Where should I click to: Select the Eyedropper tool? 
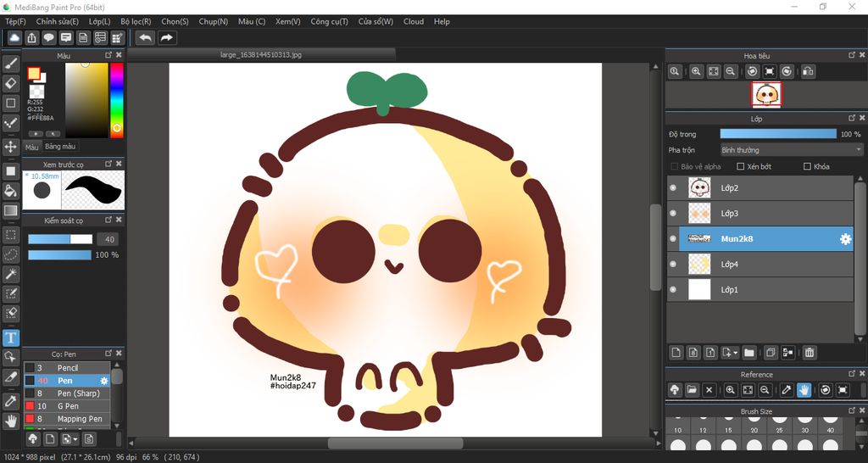pyautogui.click(x=10, y=402)
